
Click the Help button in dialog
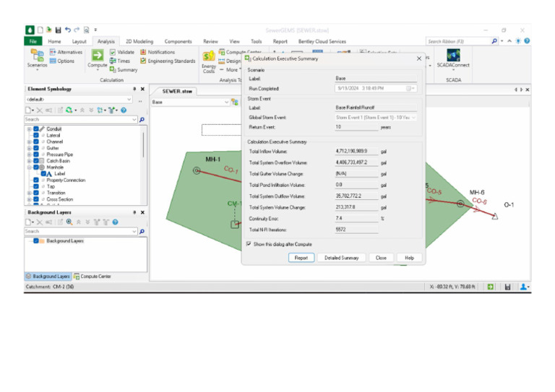tap(409, 258)
